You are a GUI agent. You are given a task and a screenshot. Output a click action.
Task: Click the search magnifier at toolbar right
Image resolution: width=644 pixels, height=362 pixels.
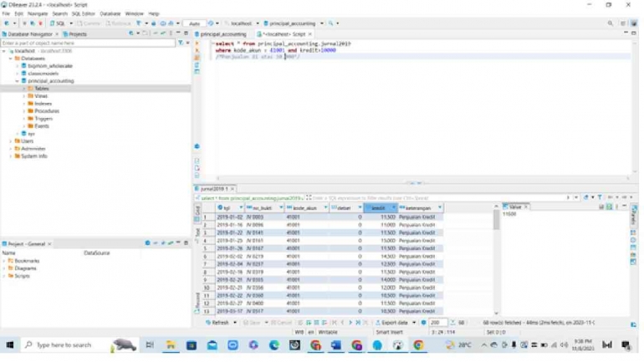[x=610, y=23]
